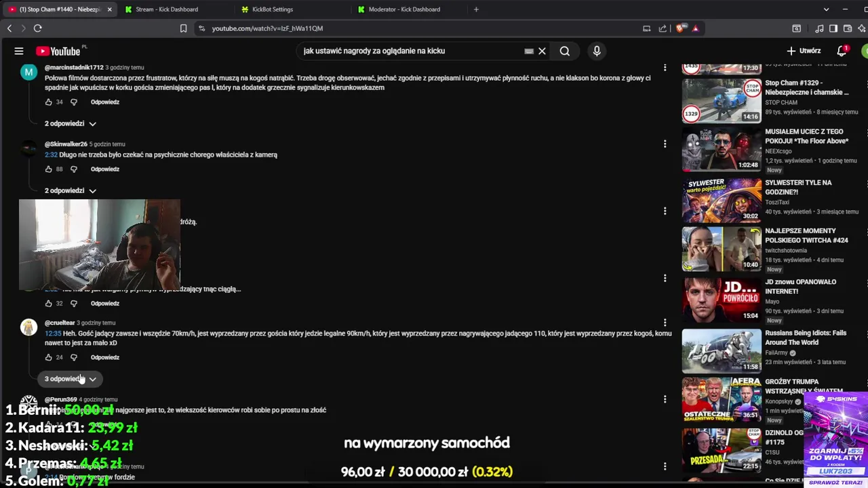Close the Stop Cham #1440 tab
Viewport: 868px width, 488px height.
click(110, 9)
